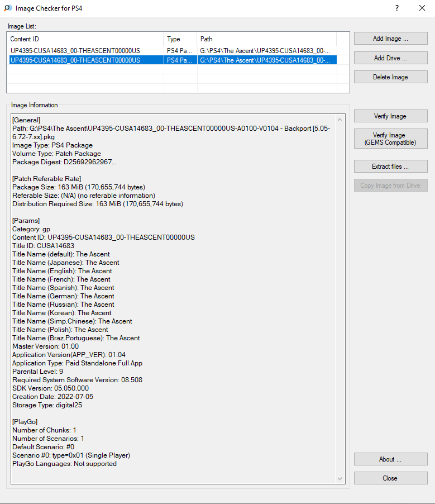Click Parental Level: 9 line

pos(37,372)
